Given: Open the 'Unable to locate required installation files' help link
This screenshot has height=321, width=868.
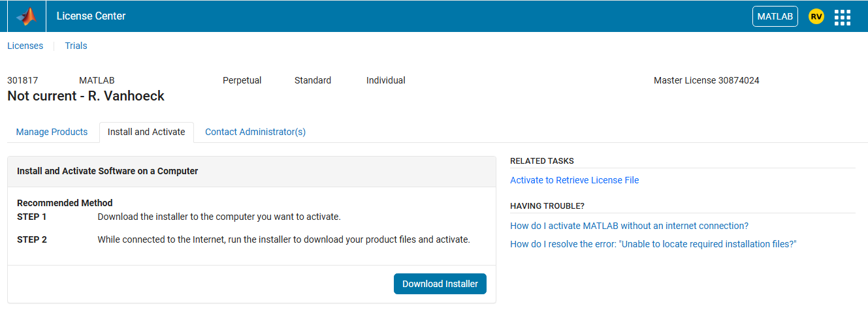Looking at the screenshot, I should coord(653,244).
